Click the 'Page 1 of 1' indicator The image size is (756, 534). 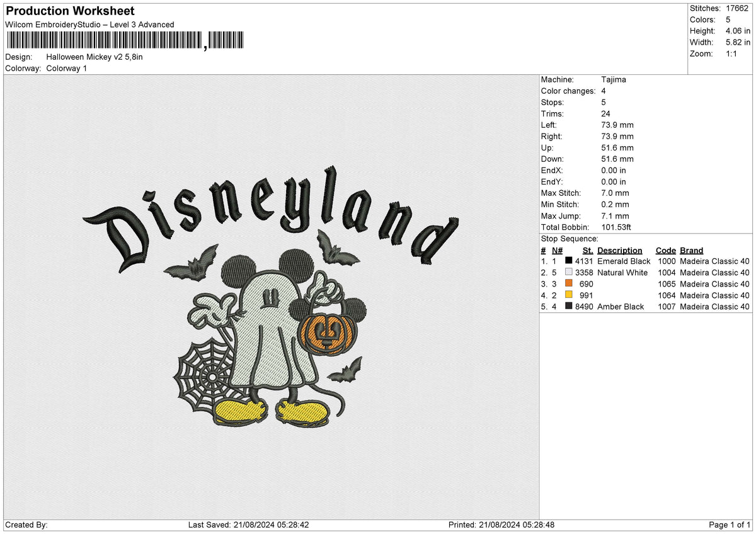coord(730,525)
